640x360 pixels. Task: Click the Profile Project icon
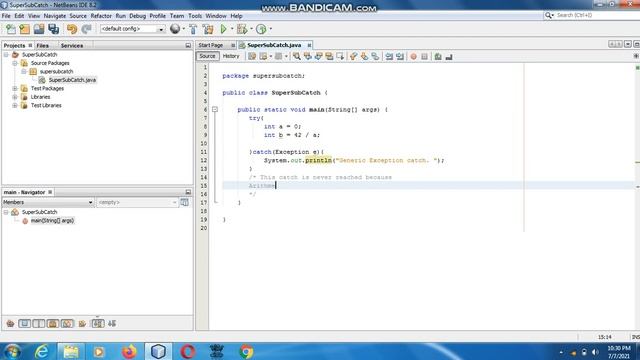[x=261, y=29]
